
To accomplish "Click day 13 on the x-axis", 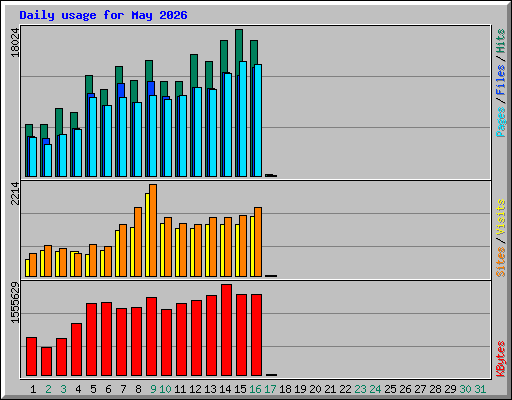I will 210,389.
